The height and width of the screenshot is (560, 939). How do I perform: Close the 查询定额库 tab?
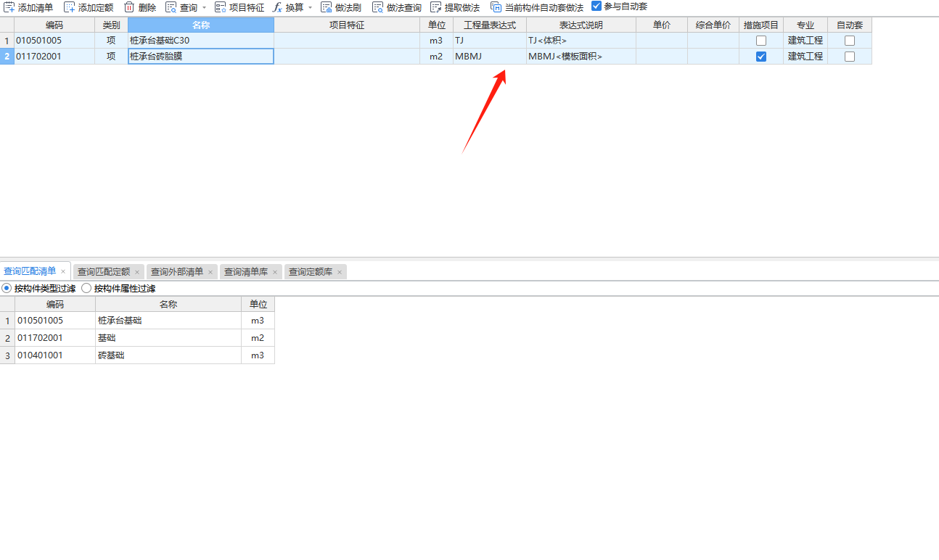(340, 273)
